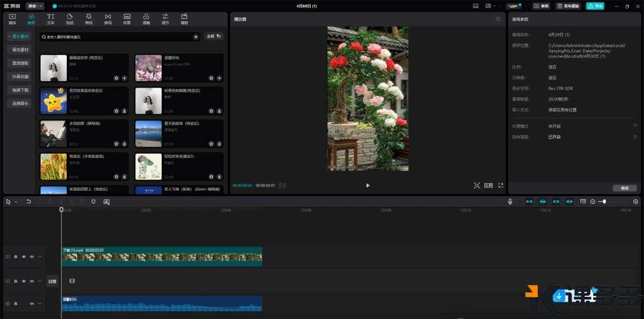Viewport: 644px width, 319px height.
Task: Download the yellow star cartoon track
Action: (x=125, y=111)
